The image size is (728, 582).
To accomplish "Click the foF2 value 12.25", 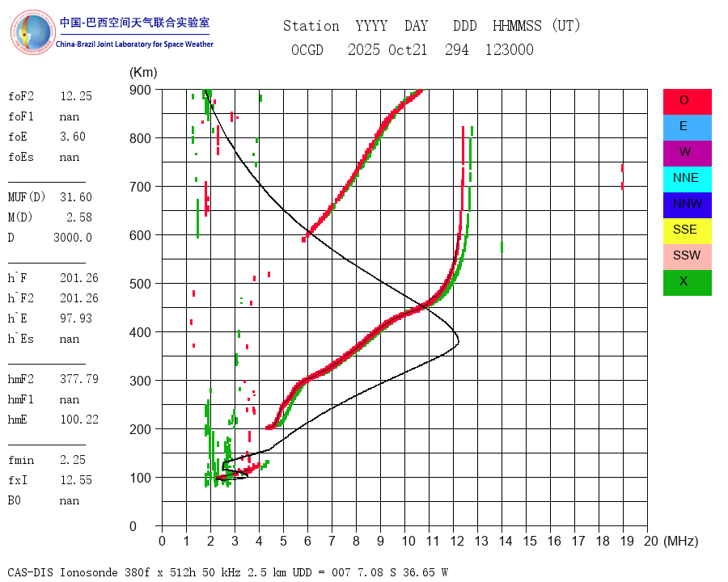I will pos(76,96).
